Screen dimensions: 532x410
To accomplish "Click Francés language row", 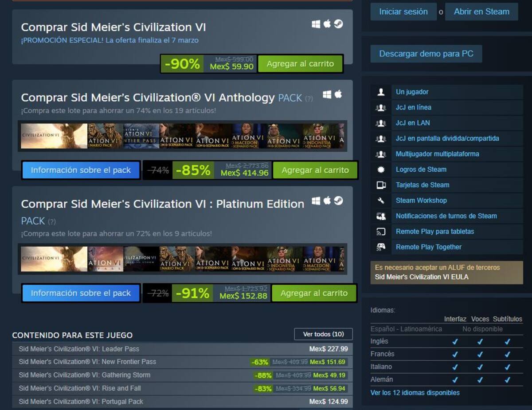I will (446, 354).
